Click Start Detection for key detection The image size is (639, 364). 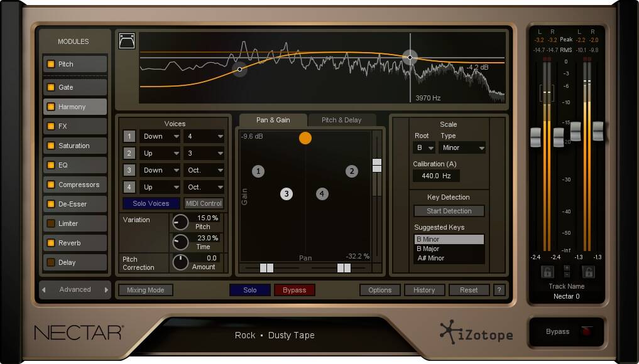coord(449,211)
